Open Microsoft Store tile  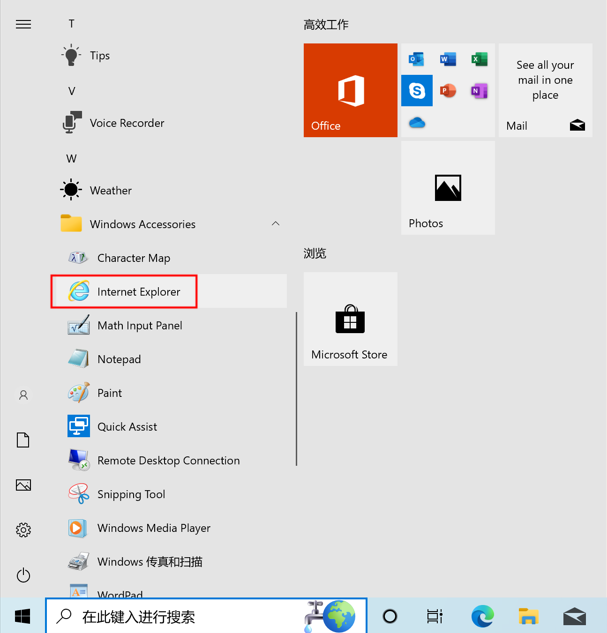click(350, 319)
